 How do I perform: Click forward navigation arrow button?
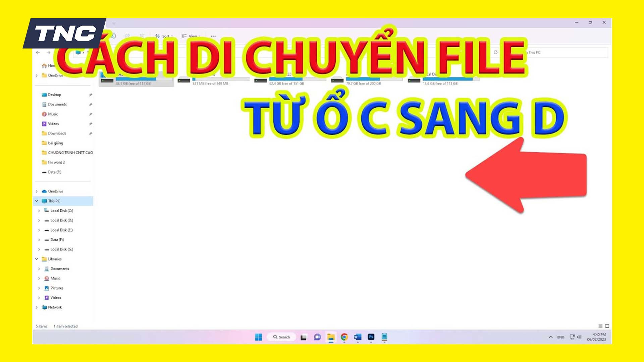tap(49, 52)
